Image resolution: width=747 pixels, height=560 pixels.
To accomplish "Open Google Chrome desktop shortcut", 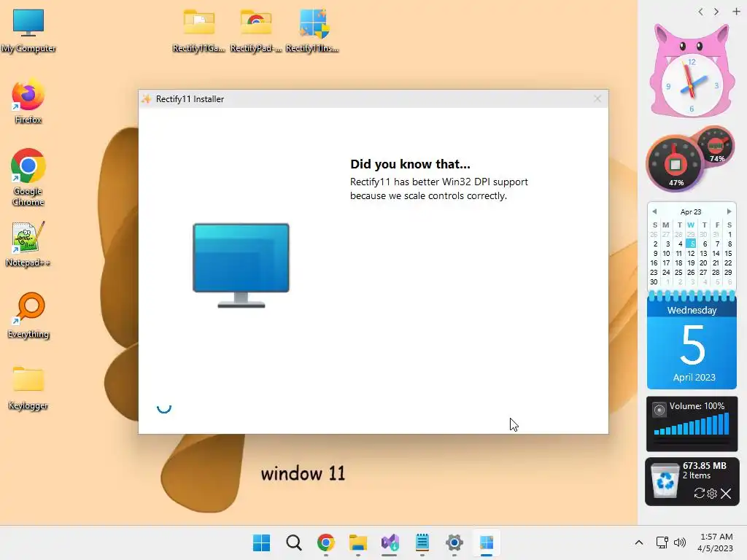I will coord(28,176).
